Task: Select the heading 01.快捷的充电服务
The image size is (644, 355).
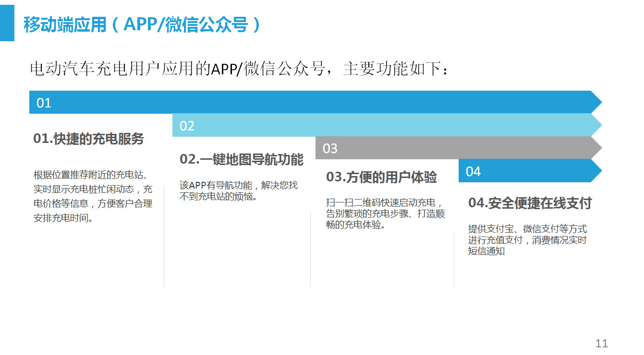Action: 88,139
